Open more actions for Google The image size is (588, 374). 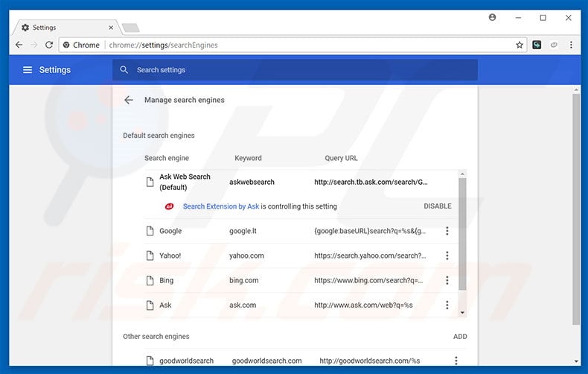click(x=447, y=231)
